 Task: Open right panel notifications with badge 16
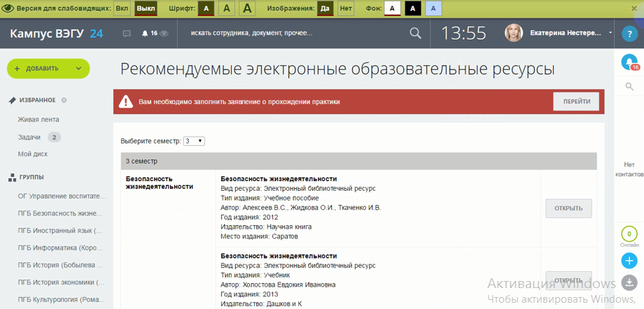pos(629,62)
